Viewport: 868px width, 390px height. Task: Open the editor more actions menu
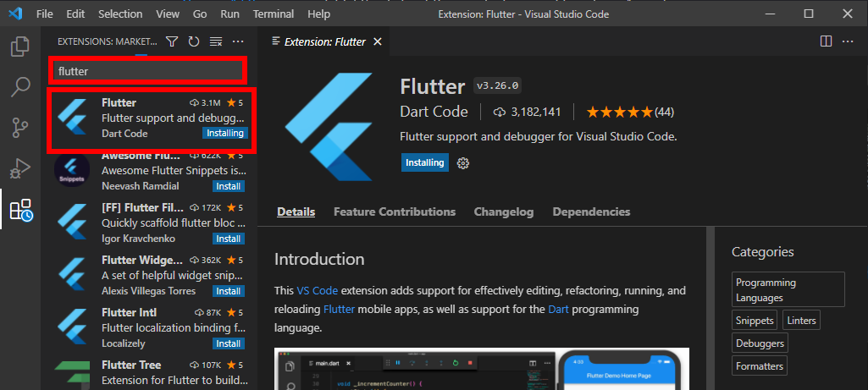pos(848,41)
